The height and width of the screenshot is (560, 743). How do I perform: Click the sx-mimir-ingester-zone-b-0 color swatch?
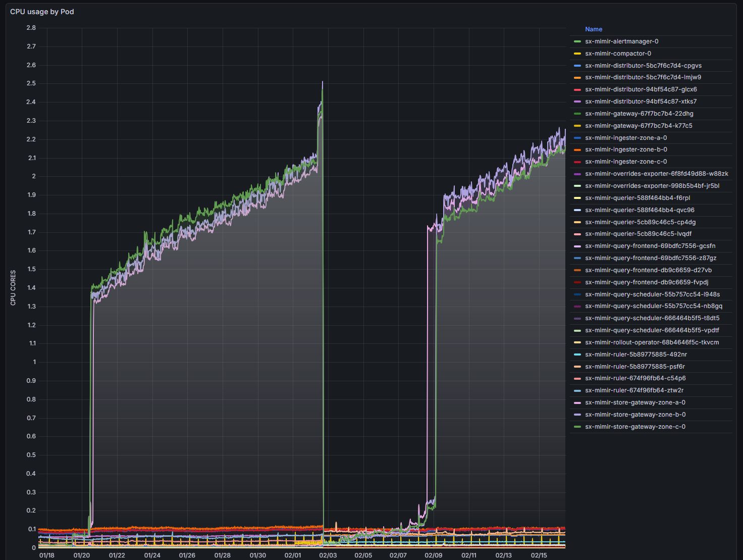(577, 150)
